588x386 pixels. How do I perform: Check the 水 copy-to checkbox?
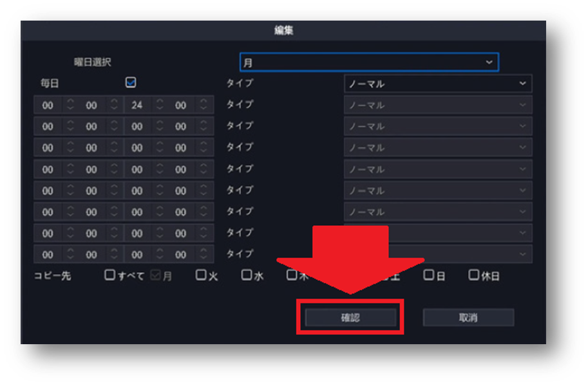247,275
